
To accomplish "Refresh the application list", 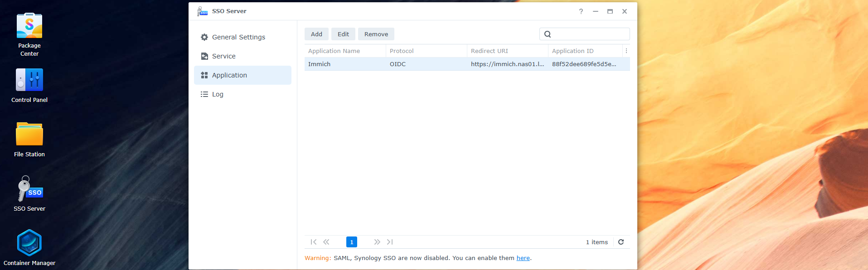I will 621,242.
